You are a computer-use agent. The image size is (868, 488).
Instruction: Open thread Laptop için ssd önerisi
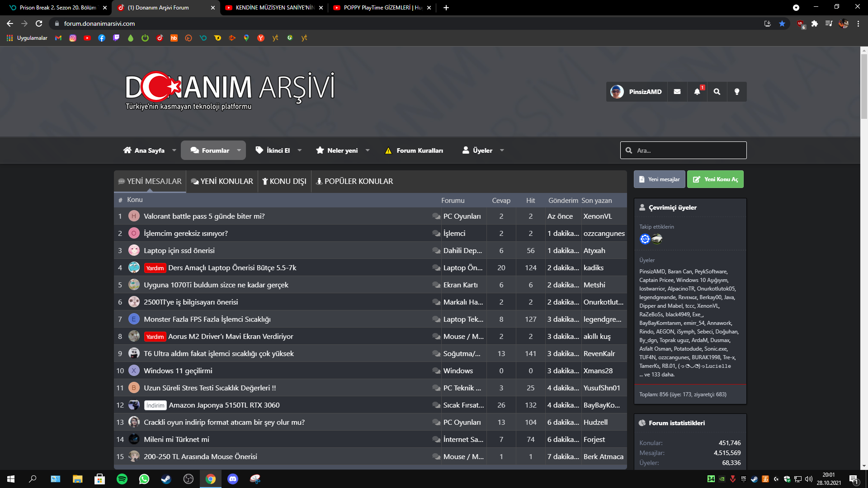(179, 250)
